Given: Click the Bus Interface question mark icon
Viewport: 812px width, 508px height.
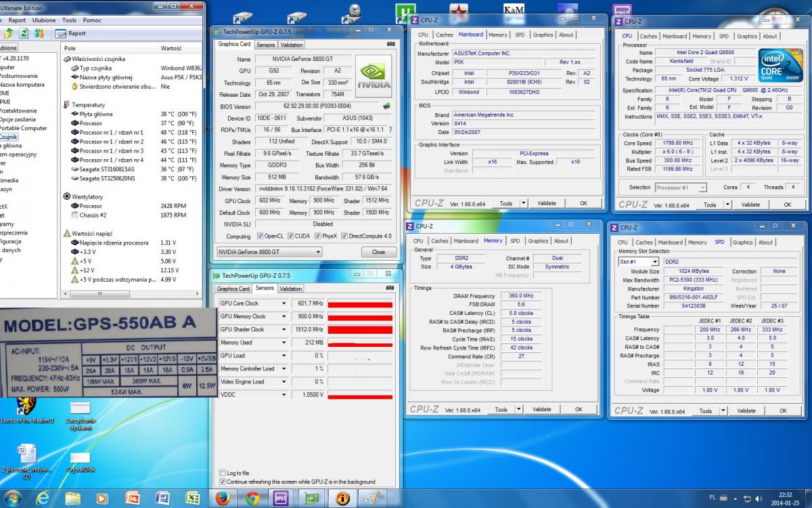Looking at the screenshot, I should click(x=390, y=129).
